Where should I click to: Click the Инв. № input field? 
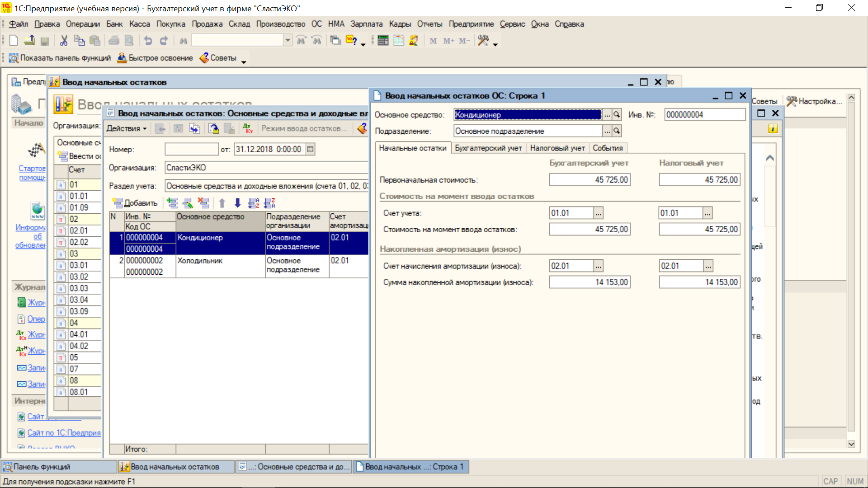(704, 115)
